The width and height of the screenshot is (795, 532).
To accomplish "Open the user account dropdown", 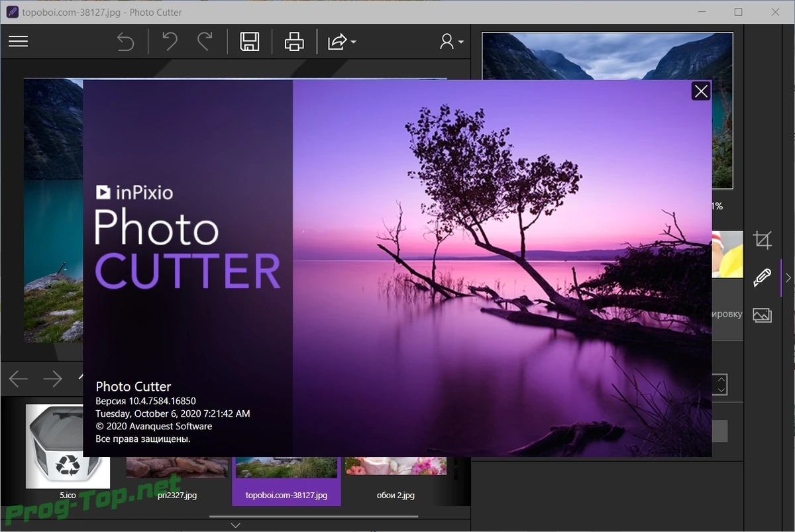I will pos(451,42).
